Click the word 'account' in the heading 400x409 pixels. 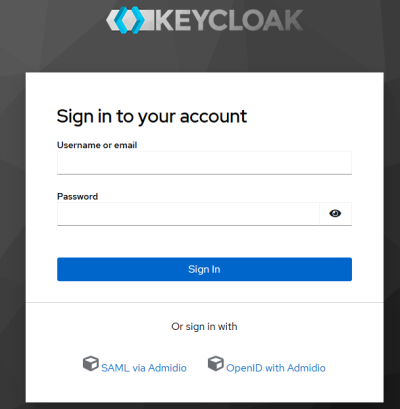click(x=214, y=117)
